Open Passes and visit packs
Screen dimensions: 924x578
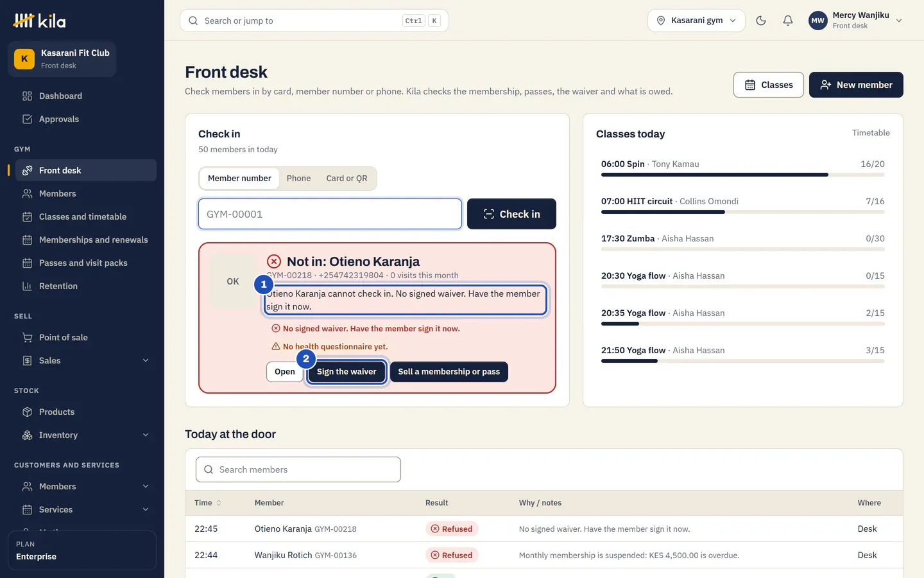click(x=86, y=263)
